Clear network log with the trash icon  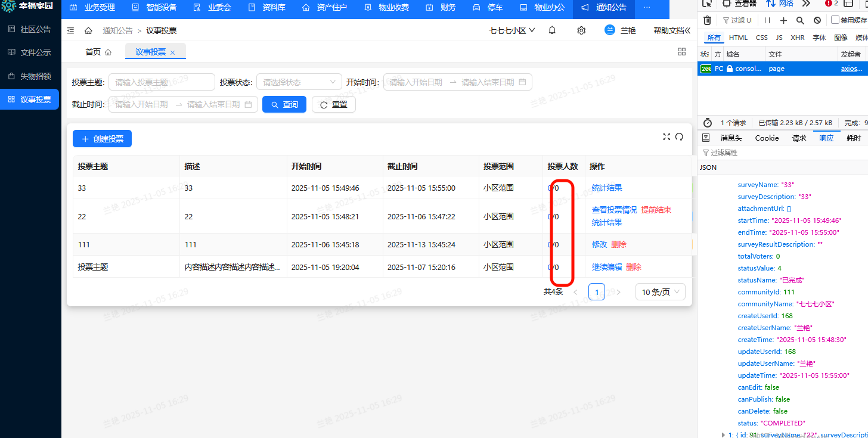point(707,20)
